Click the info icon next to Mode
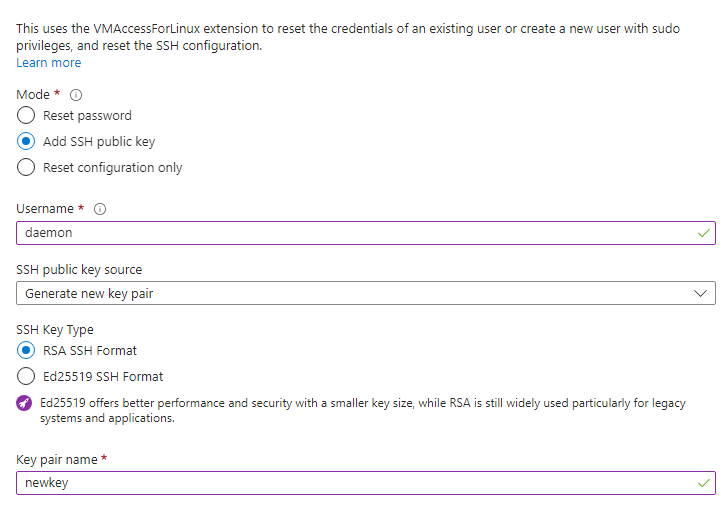 coord(76,95)
